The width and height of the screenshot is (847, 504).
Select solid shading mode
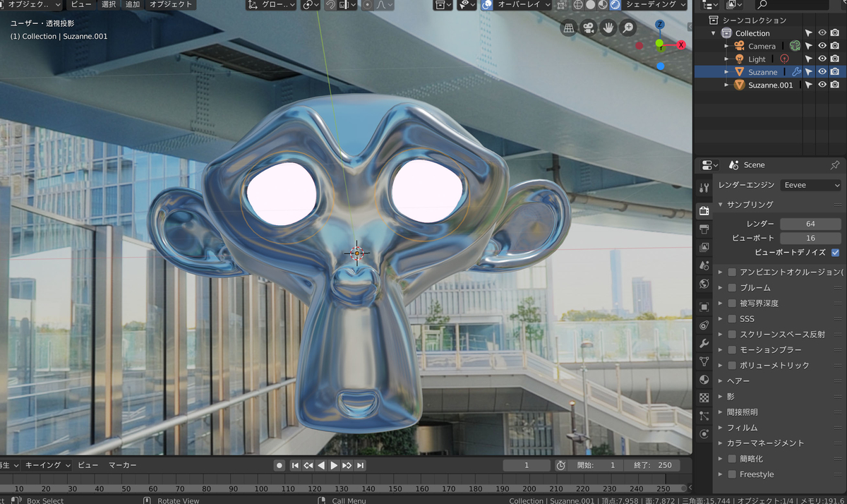coord(591,5)
